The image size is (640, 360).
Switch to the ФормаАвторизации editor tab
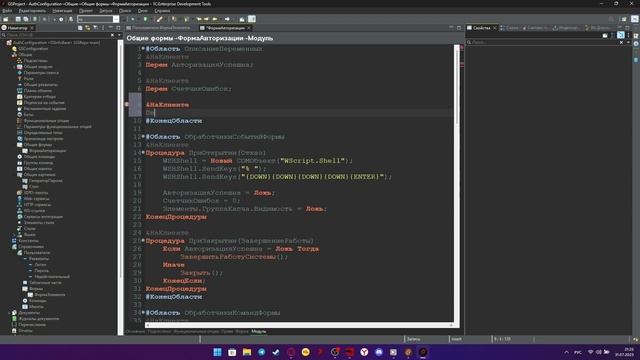tap(225, 28)
